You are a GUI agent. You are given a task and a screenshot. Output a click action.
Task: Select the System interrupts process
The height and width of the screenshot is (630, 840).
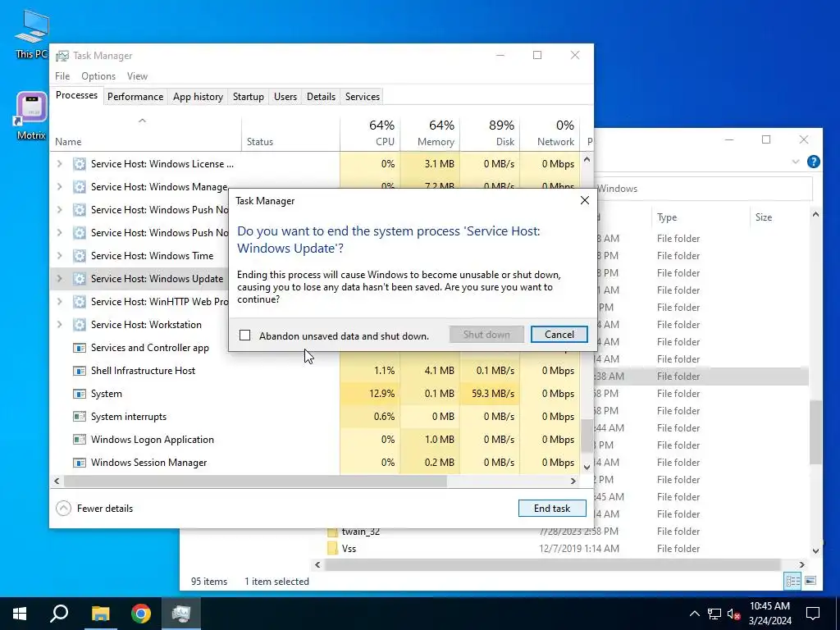[315, 417]
